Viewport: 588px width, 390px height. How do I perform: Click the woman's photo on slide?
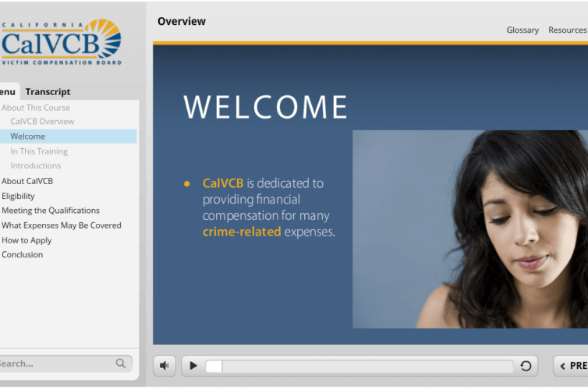(x=470, y=229)
